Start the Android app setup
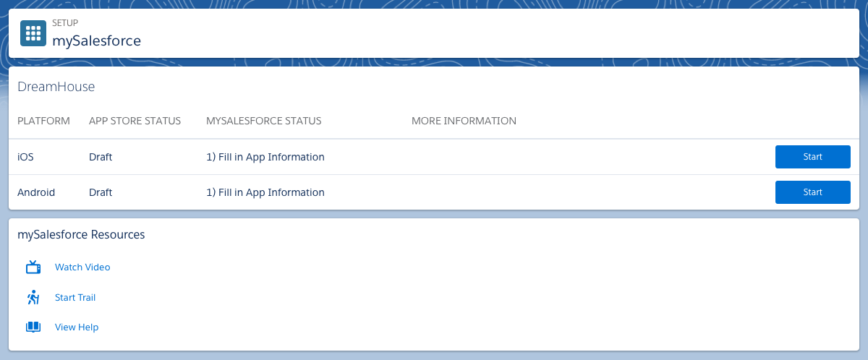Screen dimensions: 868x360 tap(812, 192)
